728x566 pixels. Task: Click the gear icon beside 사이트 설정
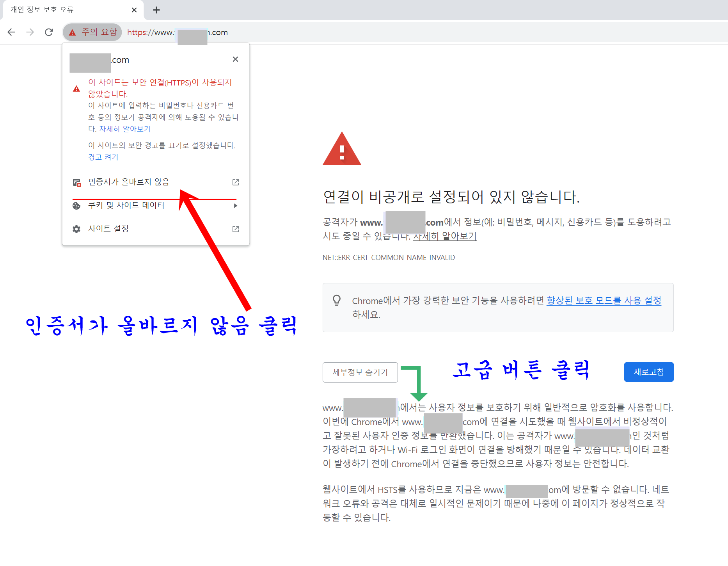pyautogui.click(x=76, y=229)
